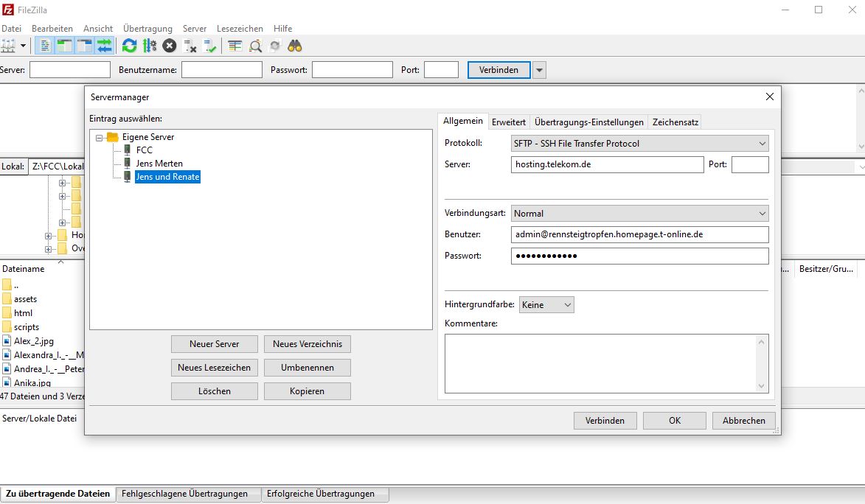
Task: Expand the Verbindungsart dropdown
Action: coord(639,214)
